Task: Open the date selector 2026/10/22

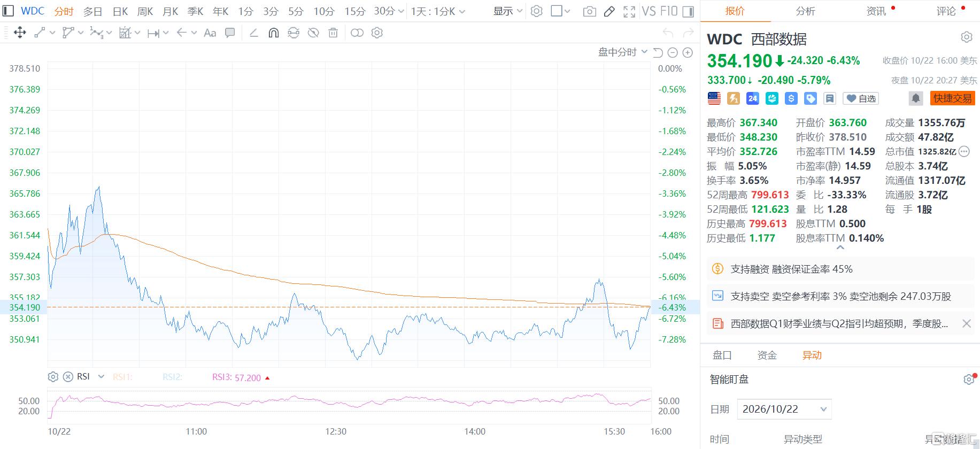Action: point(784,409)
